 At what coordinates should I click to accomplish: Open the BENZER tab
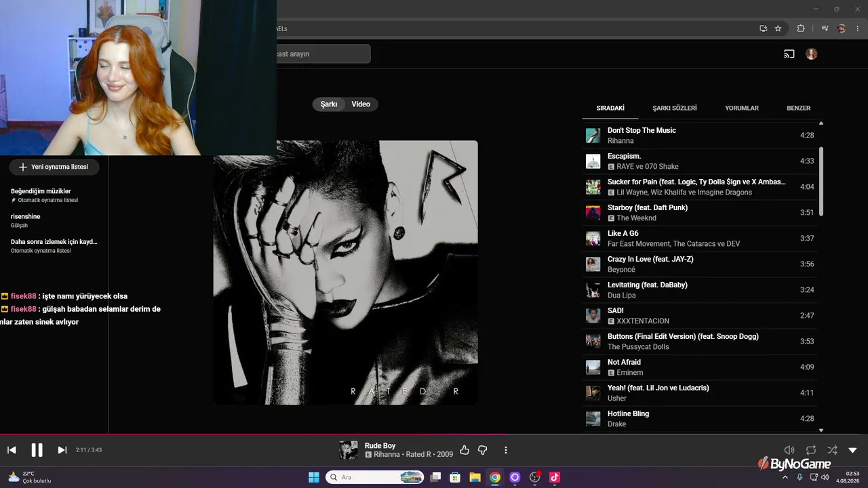point(799,108)
